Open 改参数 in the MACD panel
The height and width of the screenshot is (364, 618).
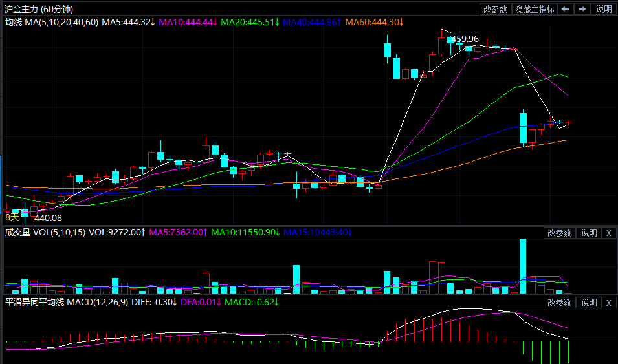[559, 303]
